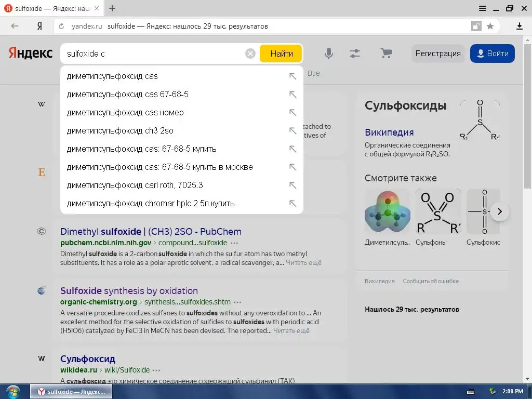Click the PubChem result favicon
The height and width of the screenshot is (399, 532).
click(42, 231)
